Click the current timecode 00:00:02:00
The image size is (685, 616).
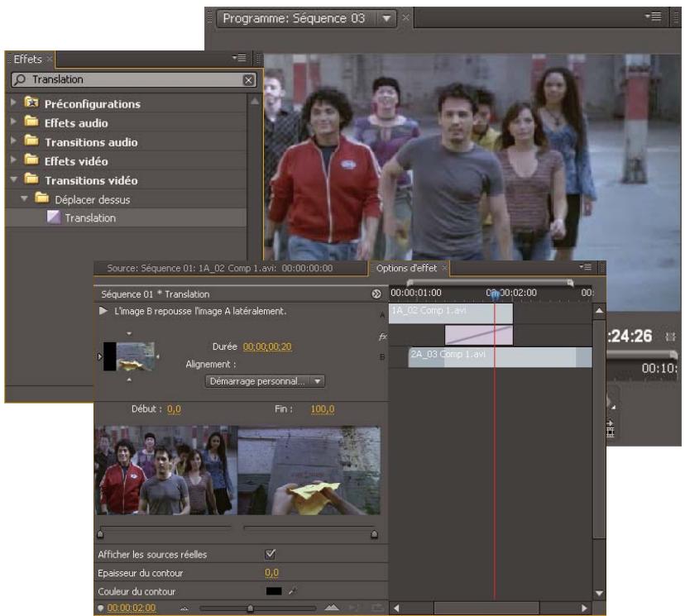[x=132, y=608]
